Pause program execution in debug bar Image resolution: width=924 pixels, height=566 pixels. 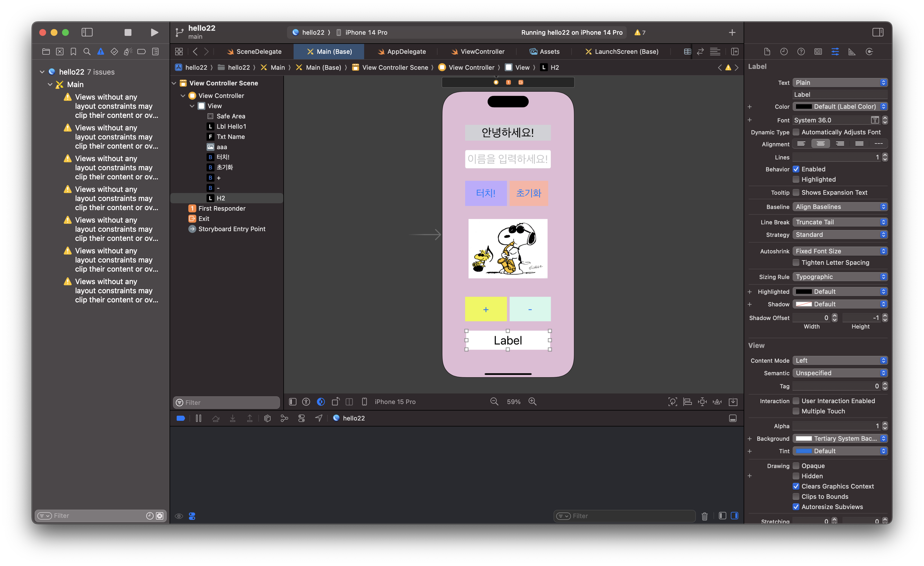[198, 418]
